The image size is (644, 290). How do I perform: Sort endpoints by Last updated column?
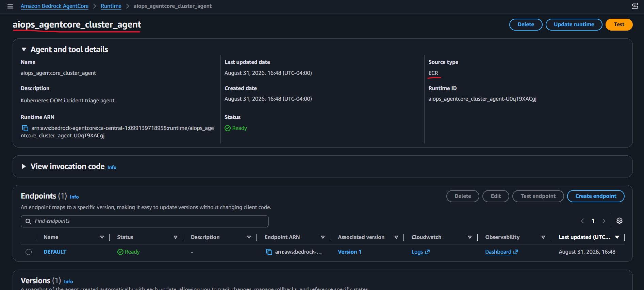coord(617,237)
